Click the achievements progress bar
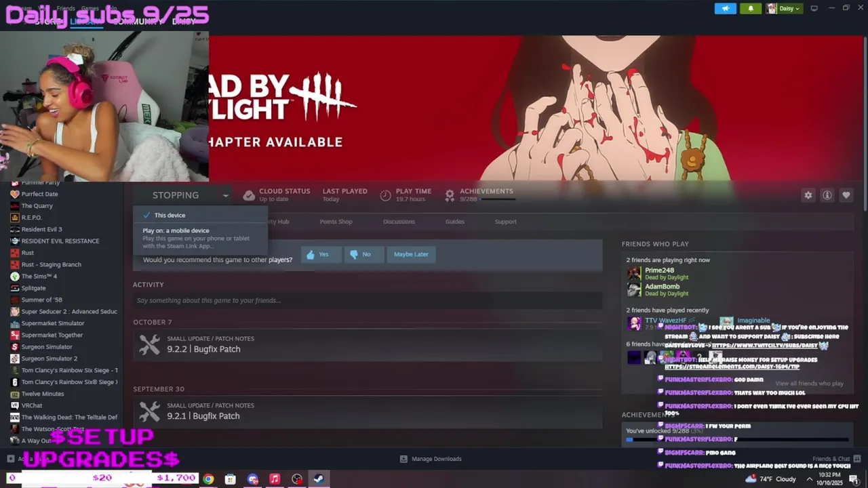The image size is (868, 488). [x=737, y=439]
